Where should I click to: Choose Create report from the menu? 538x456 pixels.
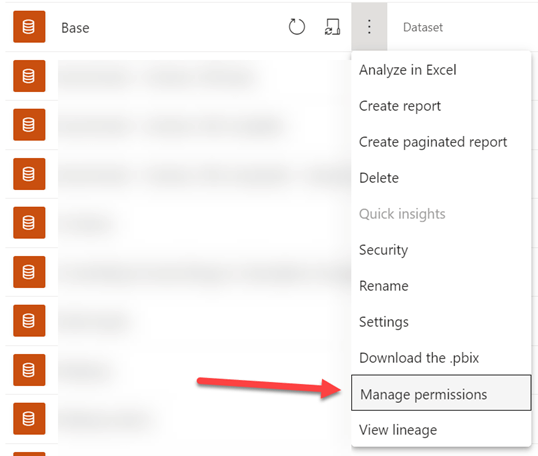click(400, 106)
